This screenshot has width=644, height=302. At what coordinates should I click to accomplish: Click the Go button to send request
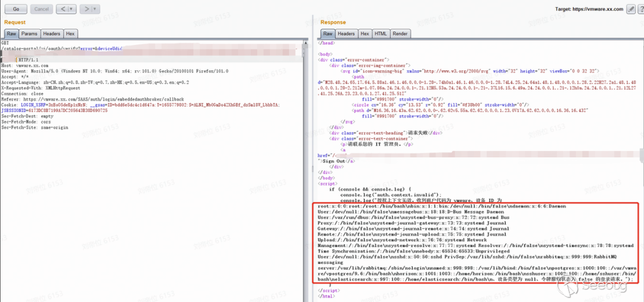click(16, 8)
